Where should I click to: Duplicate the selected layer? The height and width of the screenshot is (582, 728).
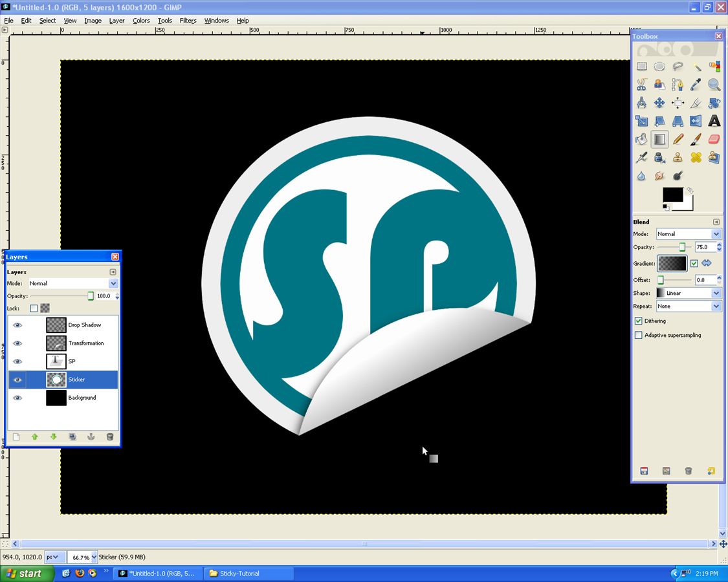72,436
